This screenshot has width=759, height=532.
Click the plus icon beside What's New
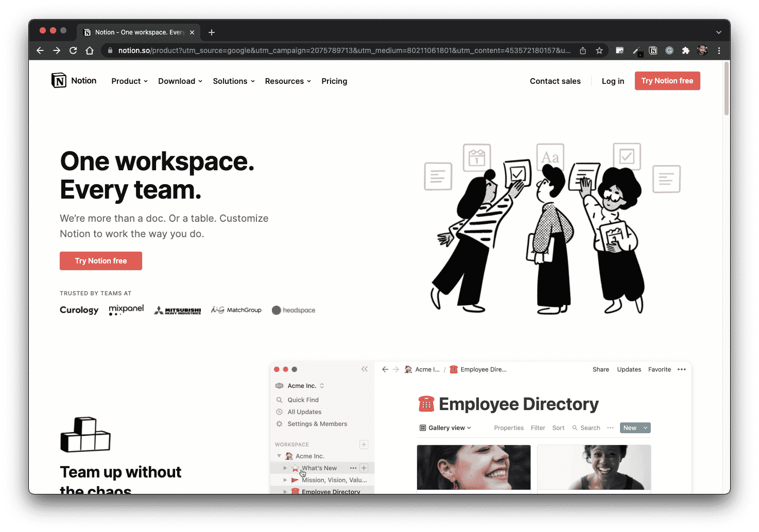pos(364,468)
